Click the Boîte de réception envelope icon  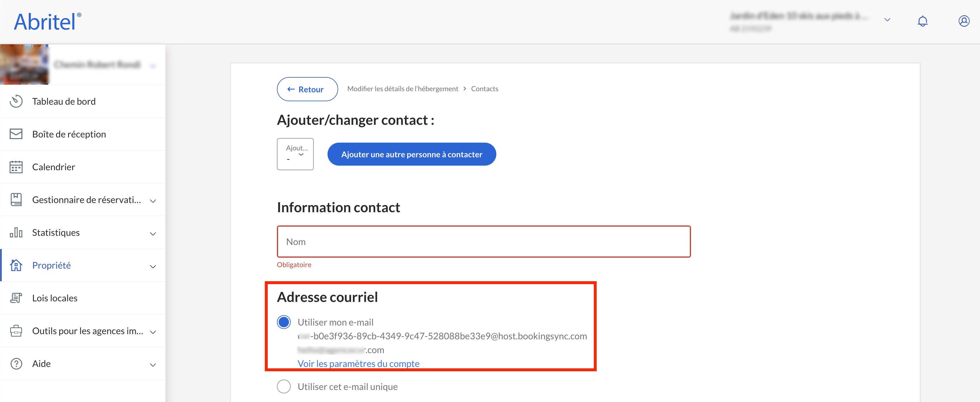coord(16,134)
